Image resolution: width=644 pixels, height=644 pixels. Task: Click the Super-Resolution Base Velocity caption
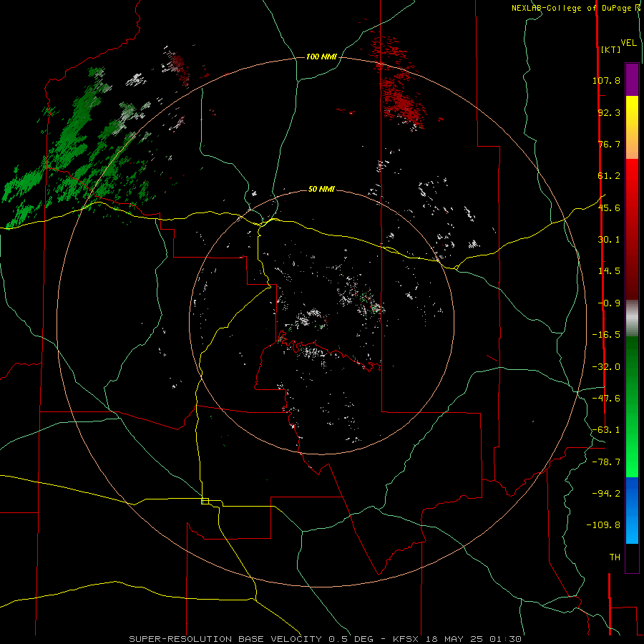(x=326, y=639)
